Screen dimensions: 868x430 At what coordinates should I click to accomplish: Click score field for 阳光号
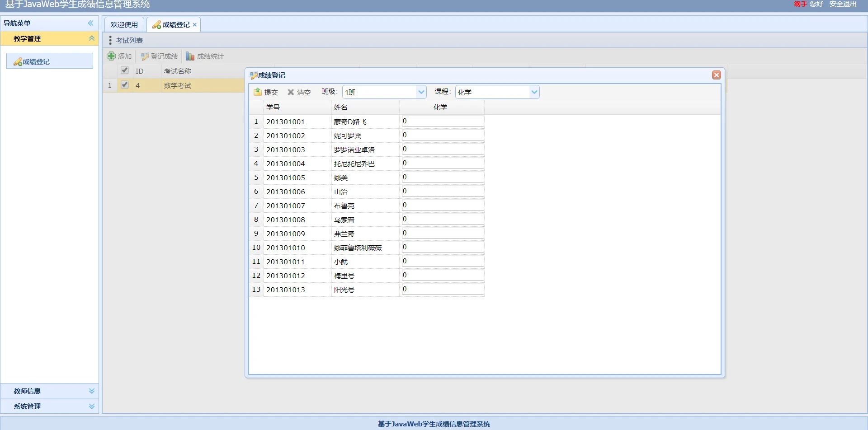pyautogui.click(x=443, y=289)
